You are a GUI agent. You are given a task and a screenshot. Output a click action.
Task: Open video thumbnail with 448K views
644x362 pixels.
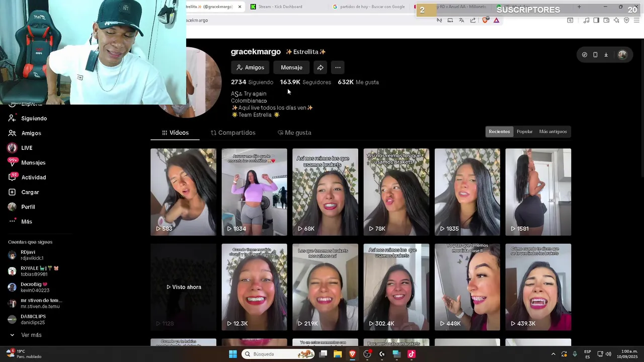[x=467, y=287]
